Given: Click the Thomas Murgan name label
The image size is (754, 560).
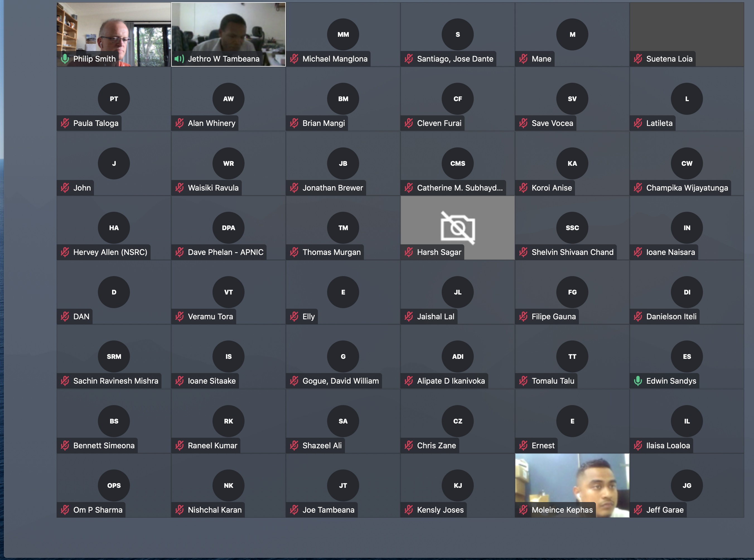Looking at the screenshot, I should pyautogui.click(x=331, y=252).
